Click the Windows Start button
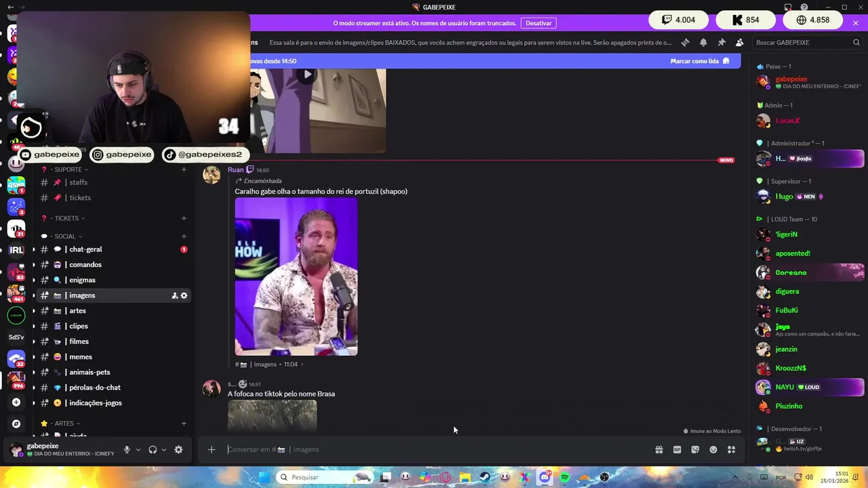This screenshot has height=488, width=868. (264, 477)
